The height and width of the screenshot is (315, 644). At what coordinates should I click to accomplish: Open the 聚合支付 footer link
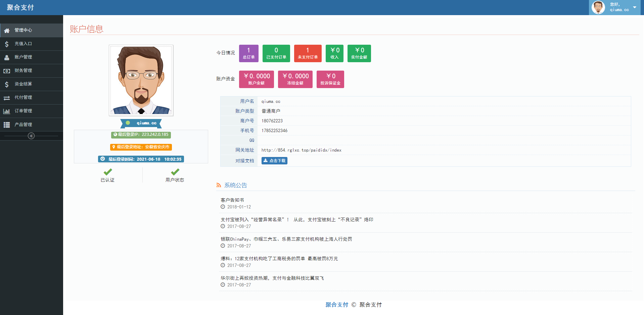(x=336, y=305)
